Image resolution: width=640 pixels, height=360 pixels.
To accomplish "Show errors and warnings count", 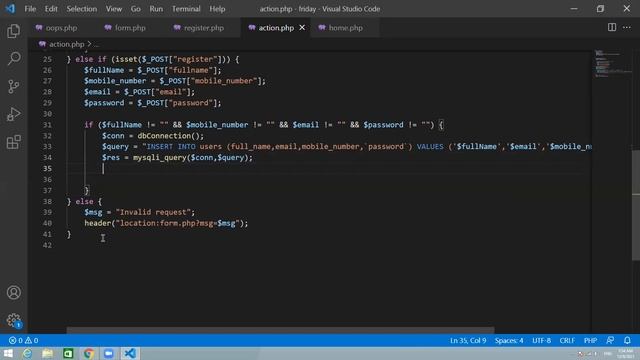I will pos(23,340).
